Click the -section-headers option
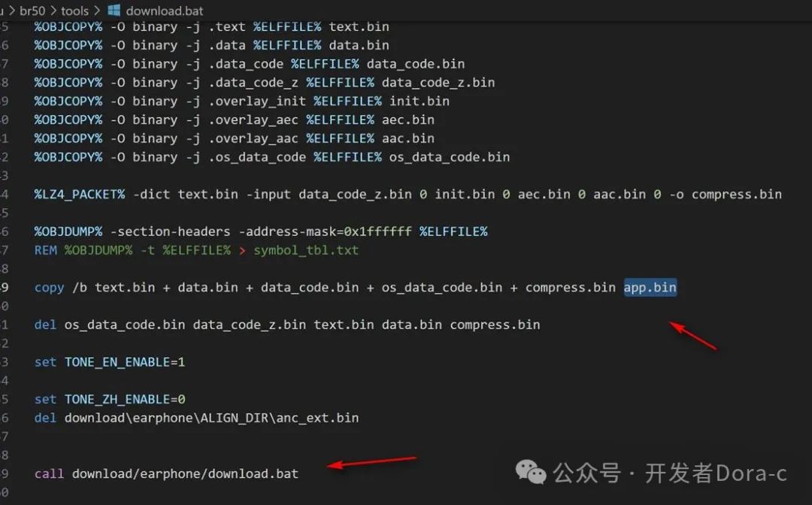 (170, 231)
